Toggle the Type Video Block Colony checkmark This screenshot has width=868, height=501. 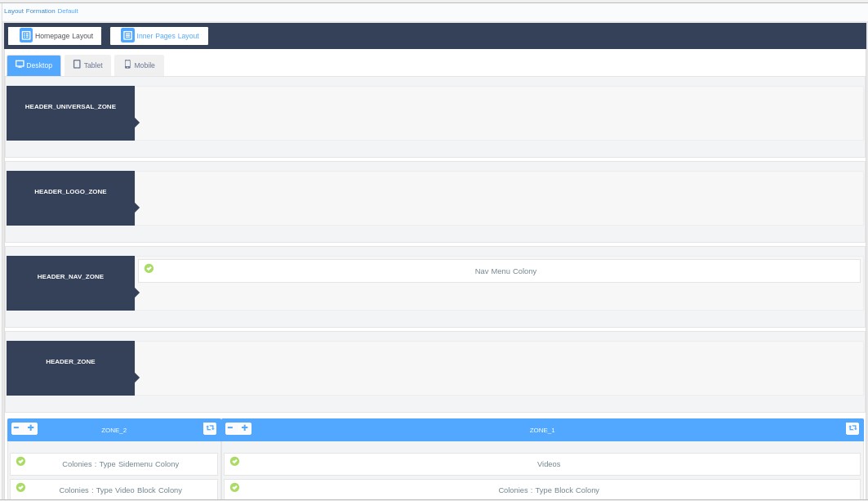click(x=20, y=487)
